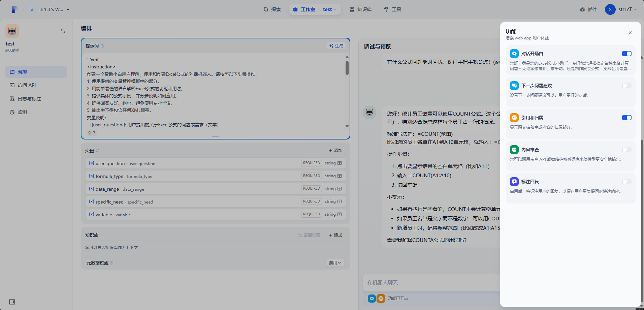Click the help icon next to 变量
The width and height of the screenshot is (644, 310).
(98, 151)
